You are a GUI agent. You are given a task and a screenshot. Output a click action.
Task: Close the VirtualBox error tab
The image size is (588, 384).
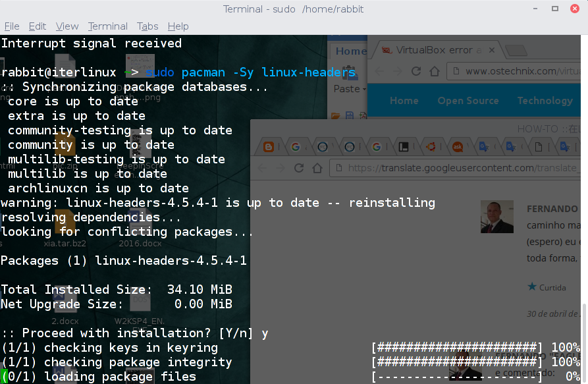[x=492, y=50]
